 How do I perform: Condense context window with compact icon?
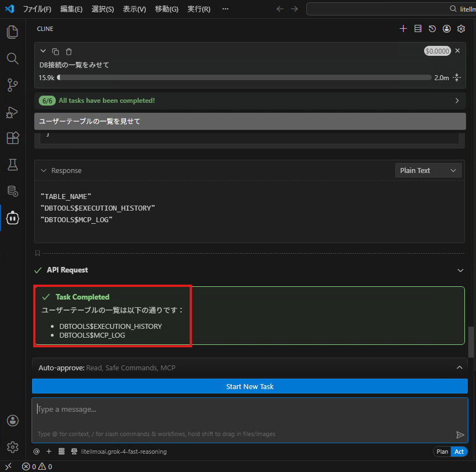pos(457,78)
